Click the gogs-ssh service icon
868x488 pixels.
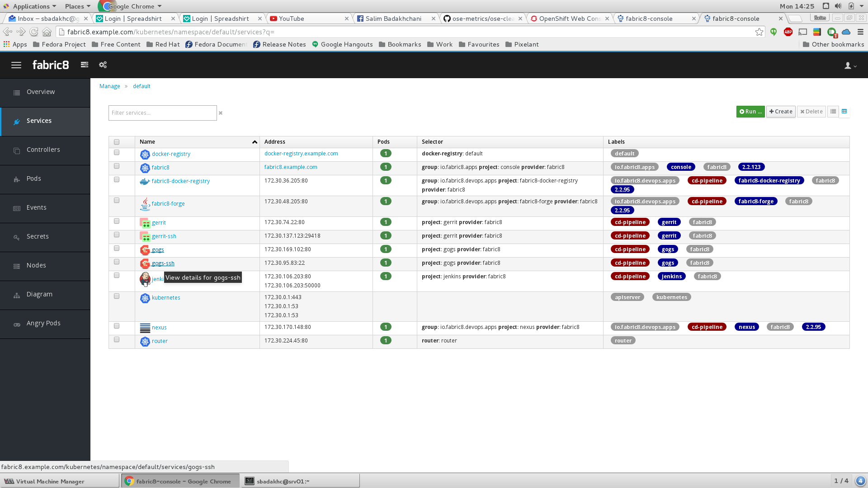click(x=145, y=264)
